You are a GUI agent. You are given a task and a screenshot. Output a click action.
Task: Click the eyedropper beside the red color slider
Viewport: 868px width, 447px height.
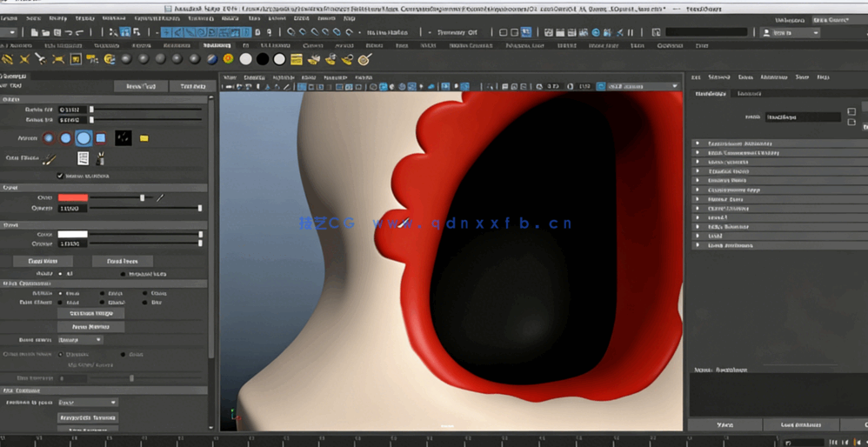click(160, 198)
